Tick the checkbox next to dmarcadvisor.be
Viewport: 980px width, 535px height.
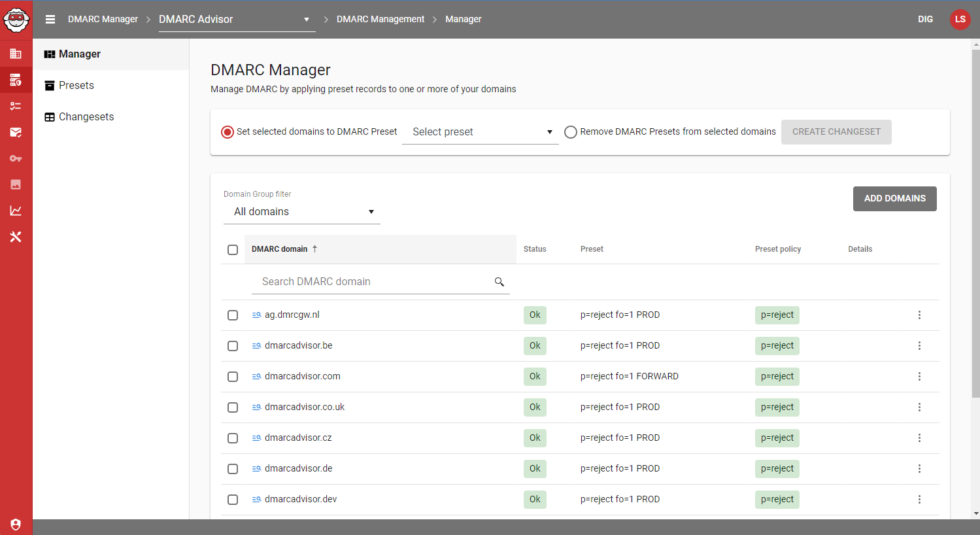pyautogui.click(x=233, y=345)
